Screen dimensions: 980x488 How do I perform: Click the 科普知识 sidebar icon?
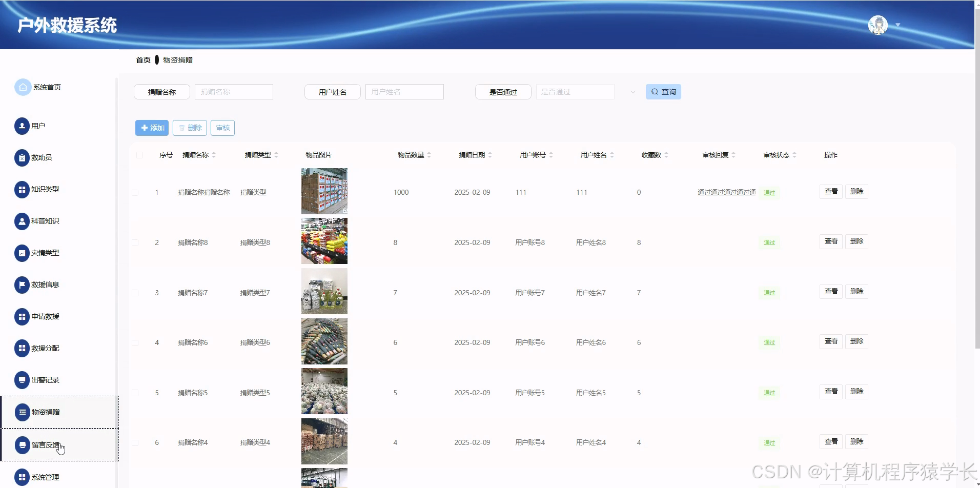(22, 221)
